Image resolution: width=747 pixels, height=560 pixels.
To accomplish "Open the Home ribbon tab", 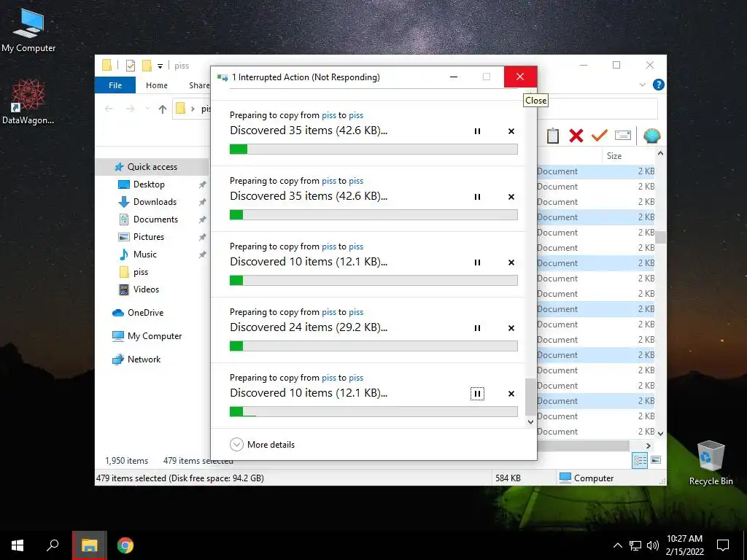I will [157, 85].
